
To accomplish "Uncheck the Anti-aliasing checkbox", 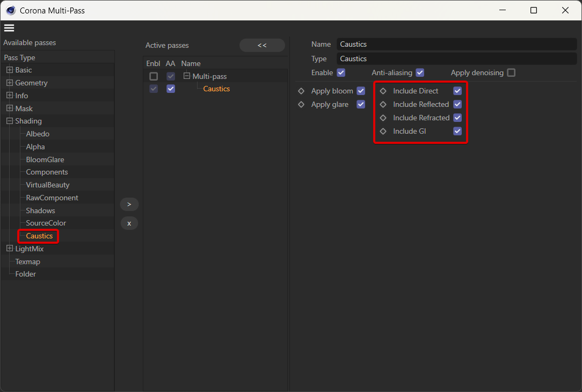I will pos(420,72).
